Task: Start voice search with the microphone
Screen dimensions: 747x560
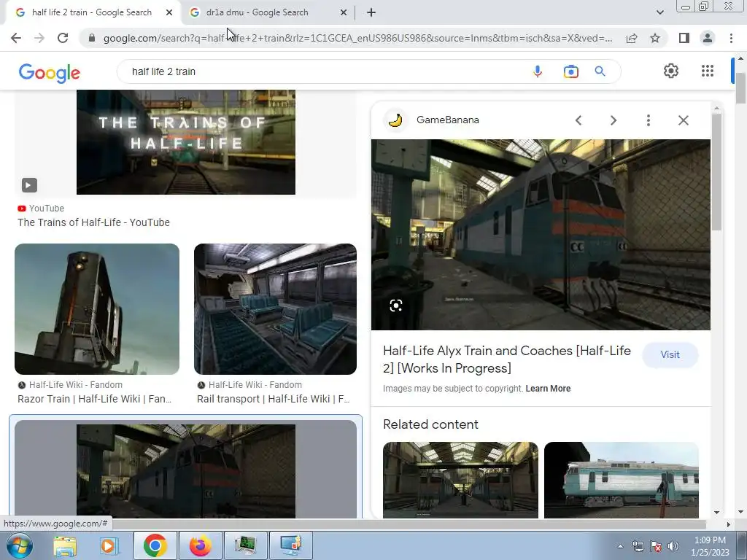Action: coord(538,71)
